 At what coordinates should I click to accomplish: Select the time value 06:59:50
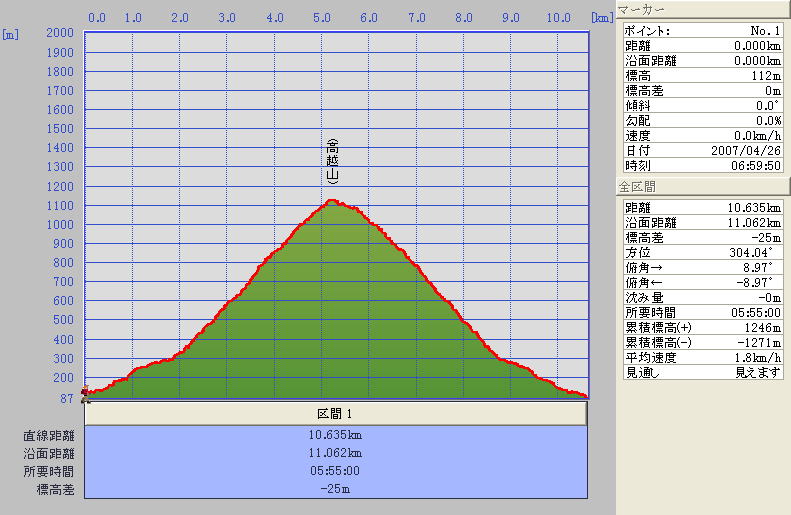click(x=756, y=165)
